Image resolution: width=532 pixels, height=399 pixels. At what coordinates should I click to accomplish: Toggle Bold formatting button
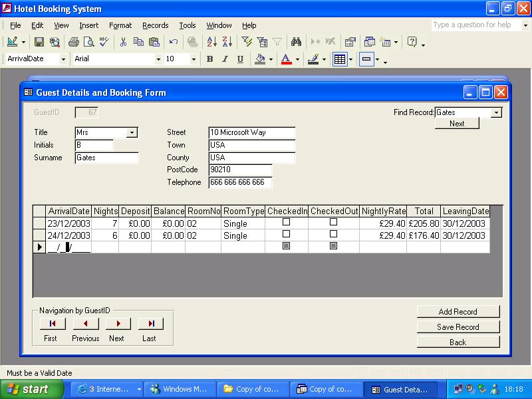click(209, 59)
